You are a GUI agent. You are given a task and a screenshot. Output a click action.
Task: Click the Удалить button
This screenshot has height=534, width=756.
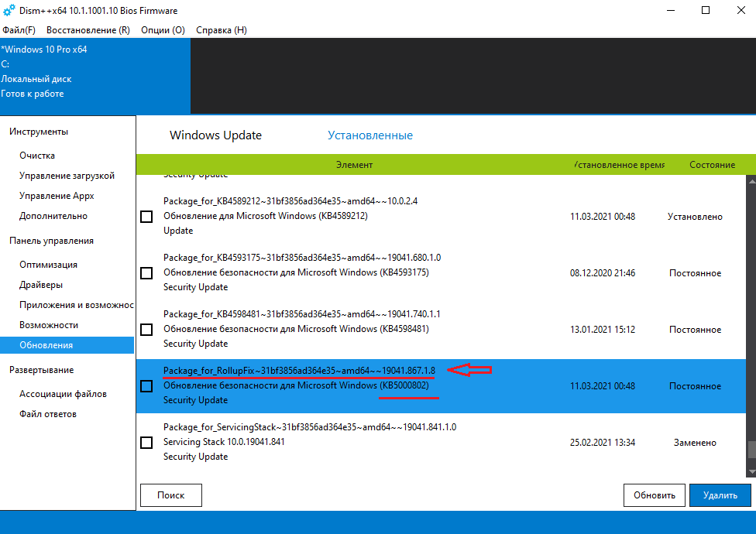[x=720, y=495]
